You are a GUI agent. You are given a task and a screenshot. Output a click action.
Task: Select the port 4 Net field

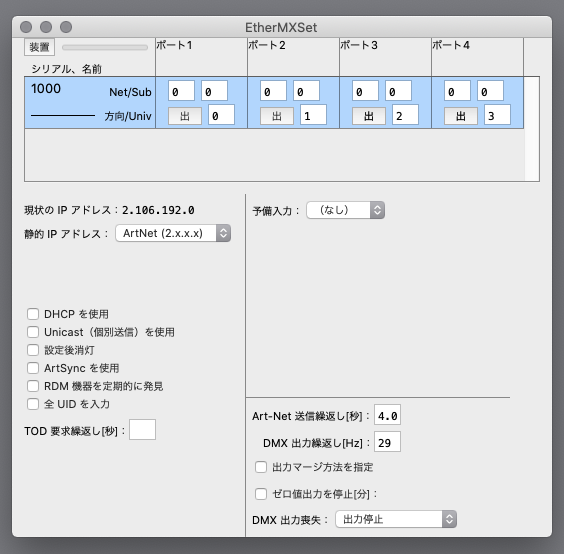pyautogui.click(x=458, y=91)
